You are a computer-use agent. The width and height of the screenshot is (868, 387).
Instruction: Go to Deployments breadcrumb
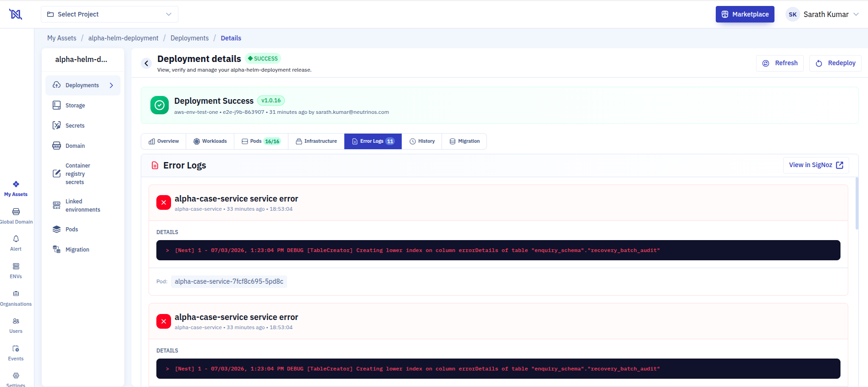coord(189,38)
